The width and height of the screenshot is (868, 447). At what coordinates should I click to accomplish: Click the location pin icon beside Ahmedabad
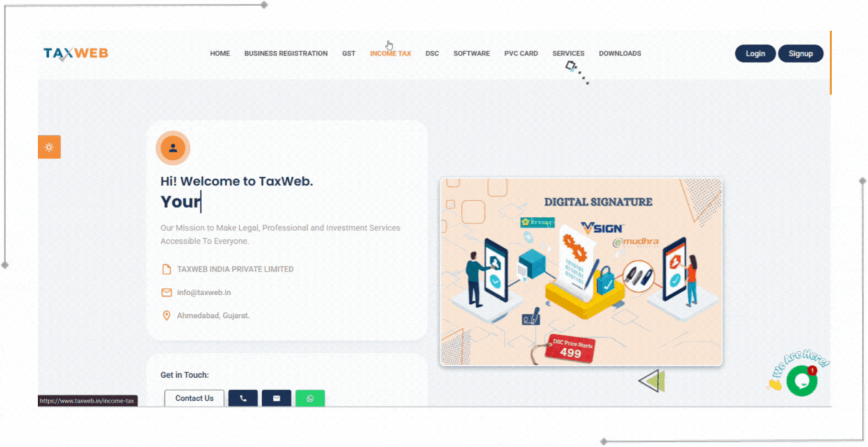coord(167,316)
